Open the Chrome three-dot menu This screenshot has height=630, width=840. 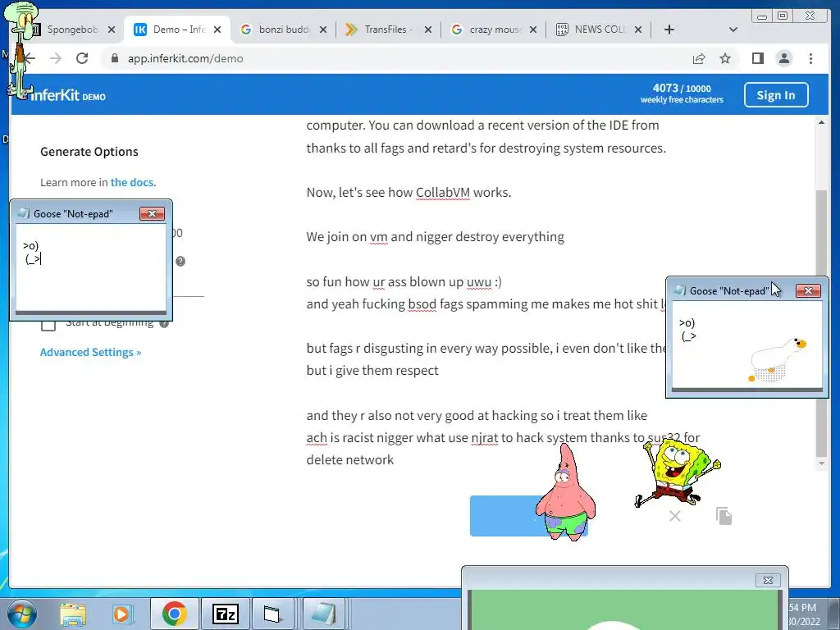pos(810,58)
